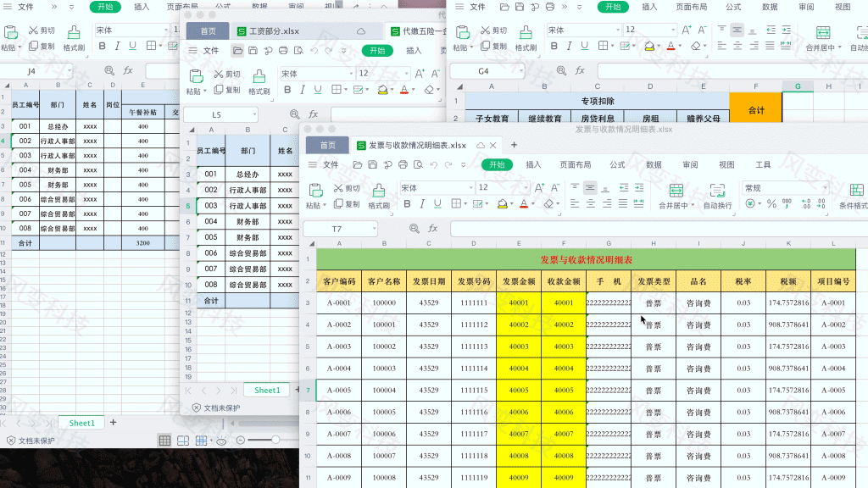868x488 pixels.
Task: Toggle underline formatting
Action: tap(437, 203)
